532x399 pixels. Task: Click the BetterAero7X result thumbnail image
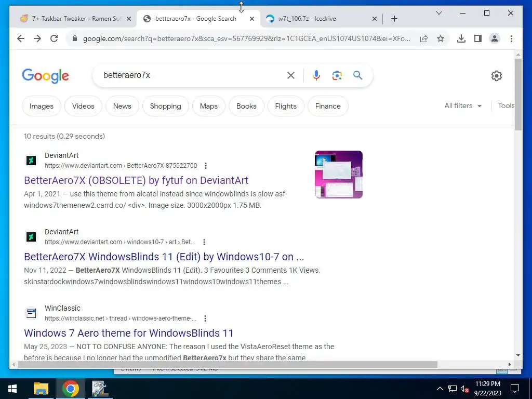[339, 175]
